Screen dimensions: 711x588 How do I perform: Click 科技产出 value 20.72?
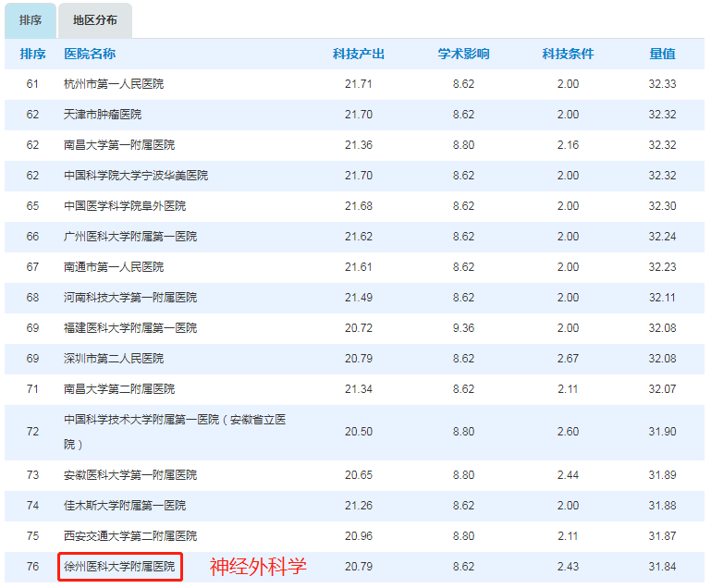coord(359,328)
